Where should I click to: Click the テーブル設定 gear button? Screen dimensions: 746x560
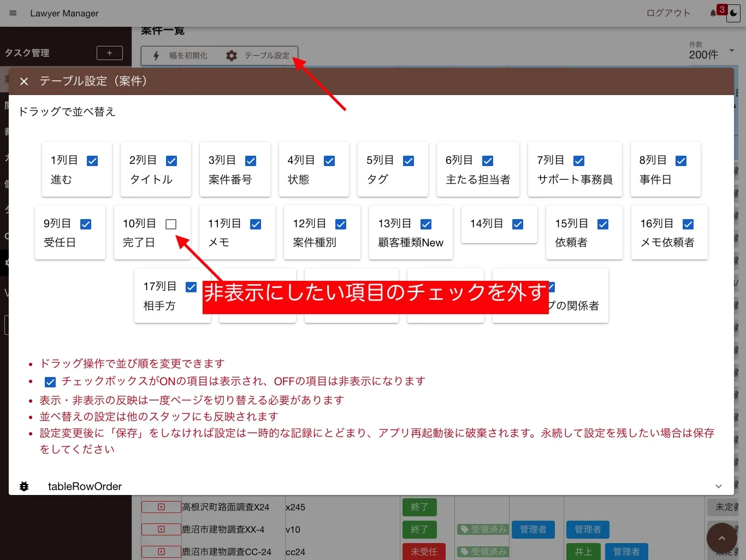click(258, 56)
